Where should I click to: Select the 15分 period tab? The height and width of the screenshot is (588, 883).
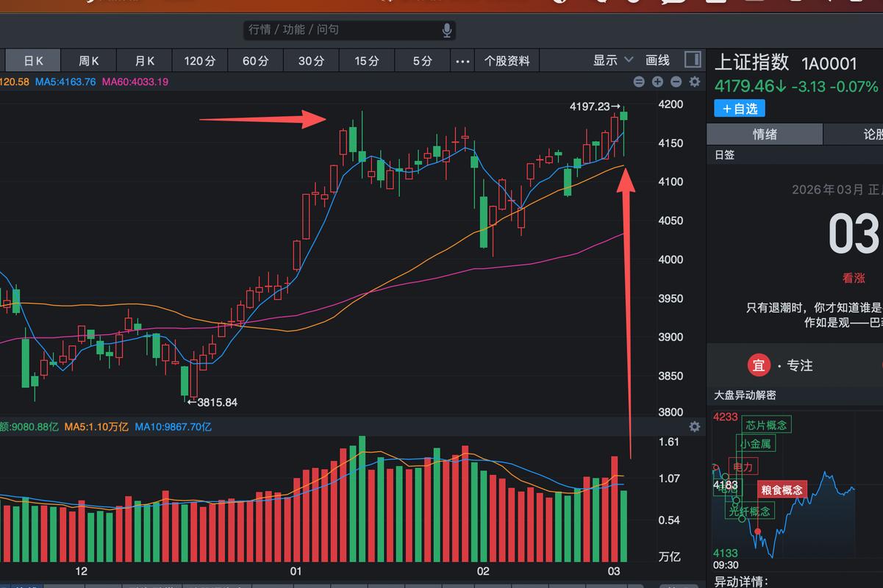point(367,61)
